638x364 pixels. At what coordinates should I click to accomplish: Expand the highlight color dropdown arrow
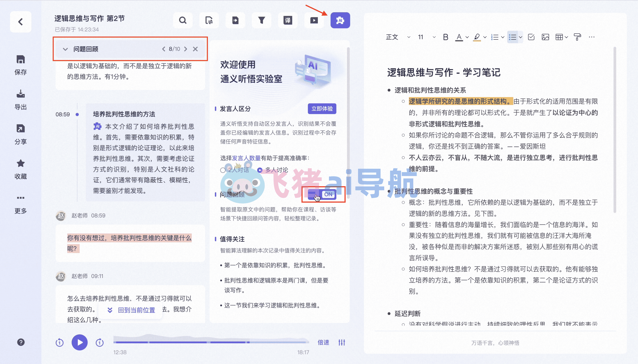click(x=485, y=37)
